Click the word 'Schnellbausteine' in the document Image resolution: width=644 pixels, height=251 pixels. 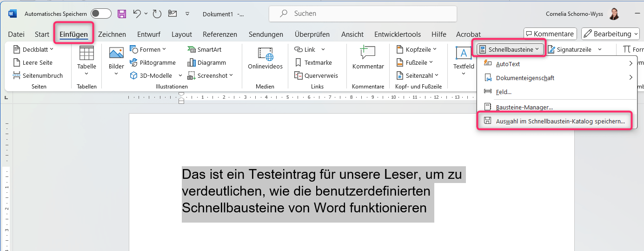(233, 208)
